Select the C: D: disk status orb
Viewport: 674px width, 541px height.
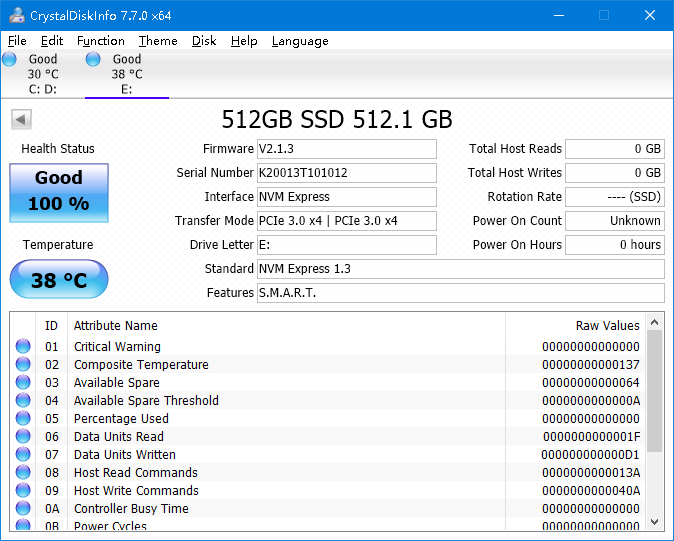[10, 60]
